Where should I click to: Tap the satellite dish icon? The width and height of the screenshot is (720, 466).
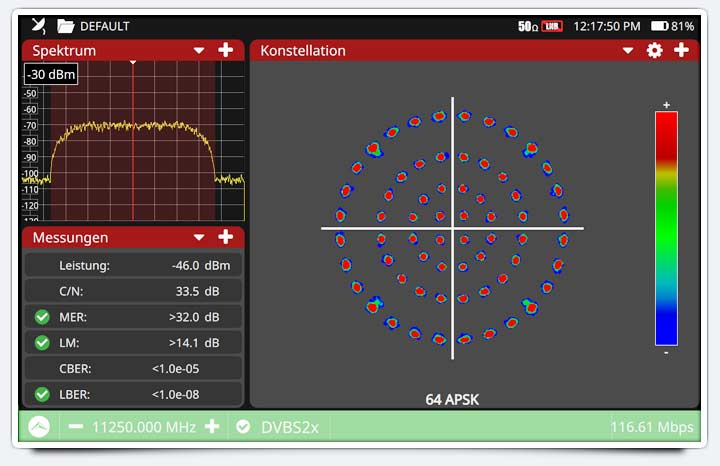tap(39, 26)
